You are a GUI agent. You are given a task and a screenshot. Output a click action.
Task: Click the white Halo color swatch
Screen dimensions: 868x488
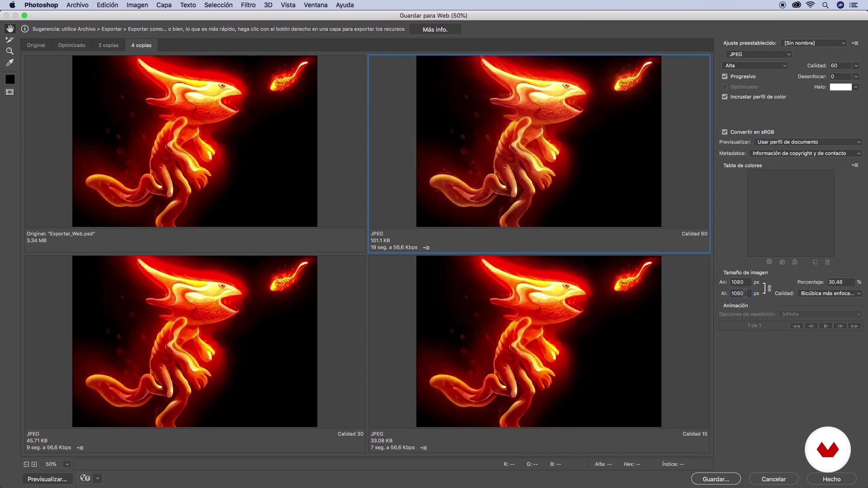click(840, 87)
